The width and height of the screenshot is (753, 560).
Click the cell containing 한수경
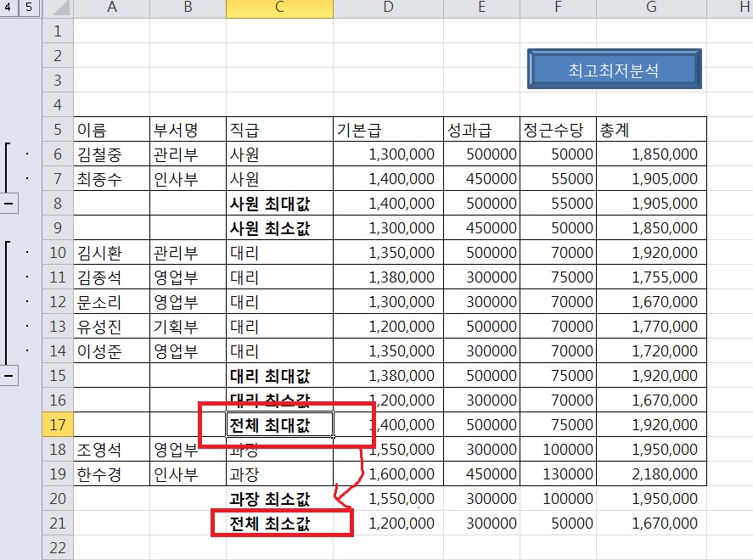111,475
